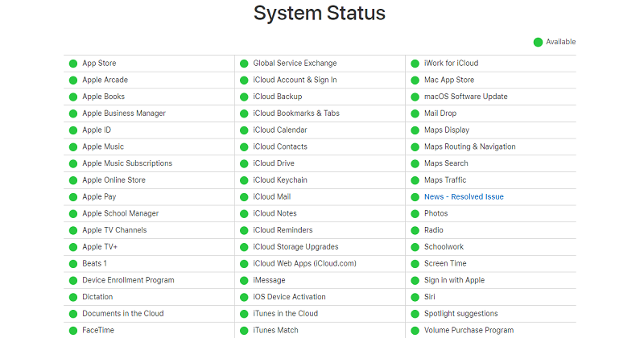Screen dimensions: 644x338
Task: Click the status dot next to iCloud Mail
Action: point(244,197)
